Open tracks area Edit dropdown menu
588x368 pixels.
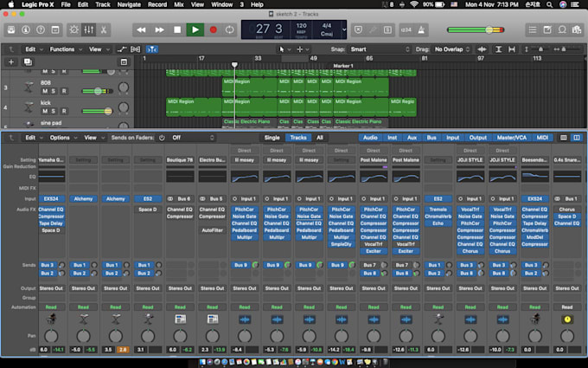click(x=34, y=49)
